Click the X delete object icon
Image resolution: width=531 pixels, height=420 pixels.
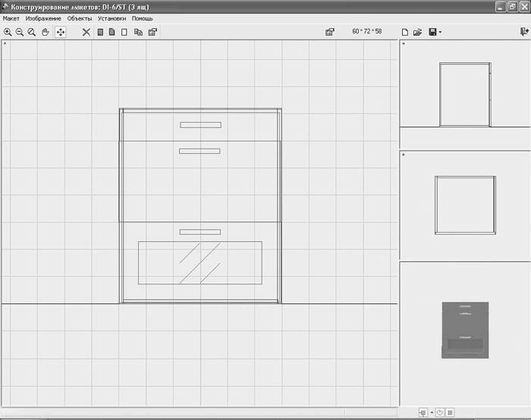(x=86, y=32)
